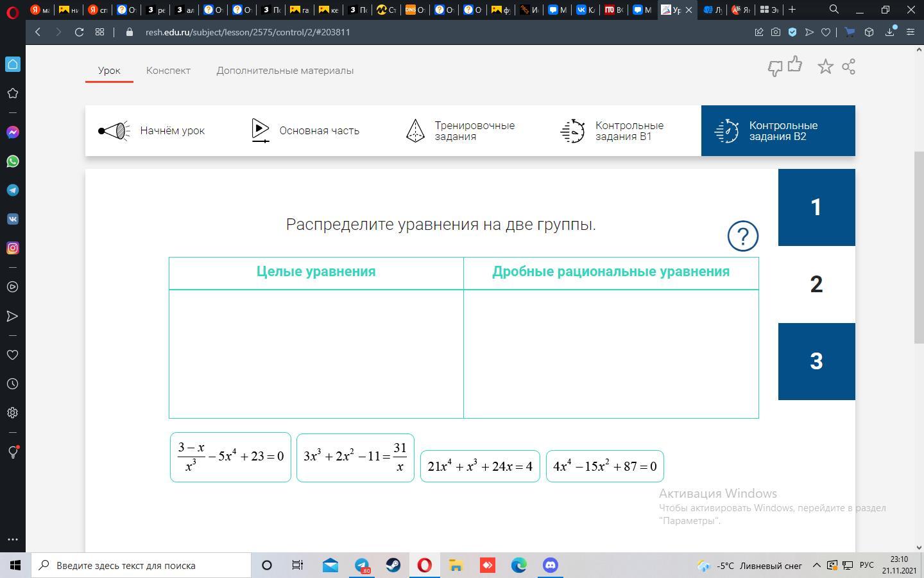
Task: Go to Основная часть section
Action: coord(305,130)
